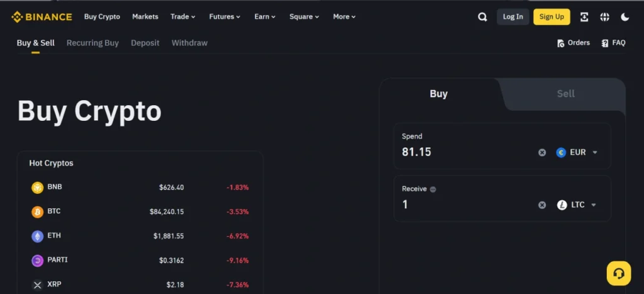Clear the Spend amount field
The width and height of the screenshot is (644, 294).
click(x=542, y=152)
